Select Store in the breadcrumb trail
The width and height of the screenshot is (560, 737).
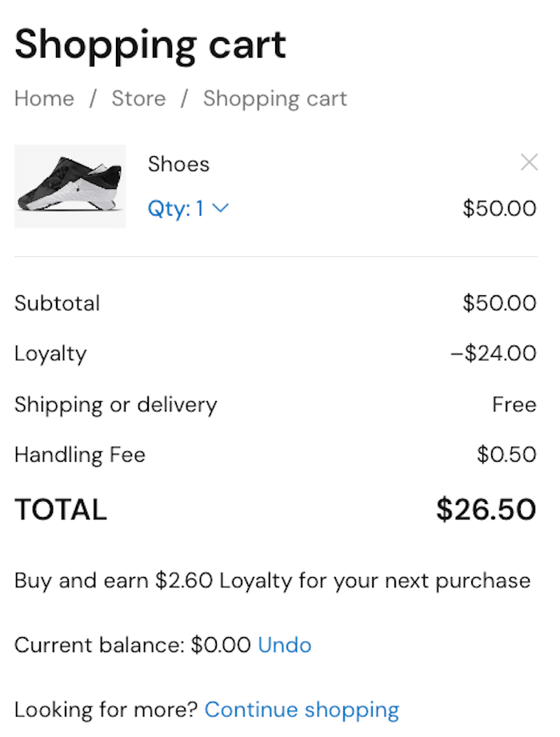(138, 98)
